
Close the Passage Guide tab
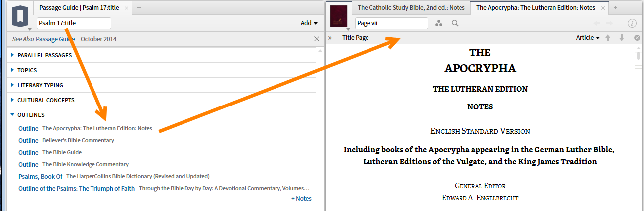pos(126,8)
